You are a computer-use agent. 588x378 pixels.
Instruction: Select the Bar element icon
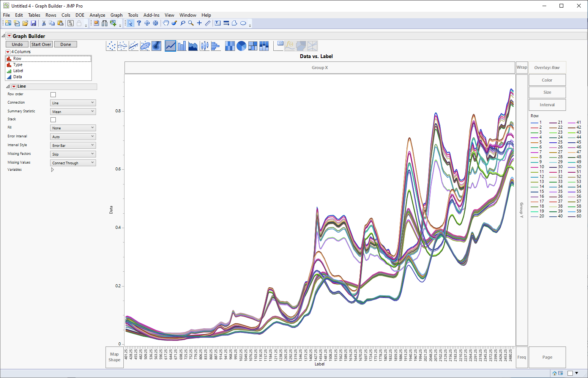pyautogui.click(x=181, y=46)
